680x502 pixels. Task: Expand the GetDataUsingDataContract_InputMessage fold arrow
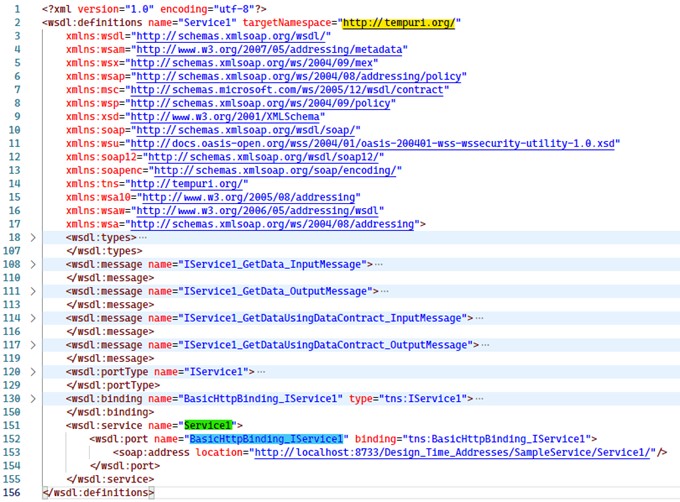point(32,318)
